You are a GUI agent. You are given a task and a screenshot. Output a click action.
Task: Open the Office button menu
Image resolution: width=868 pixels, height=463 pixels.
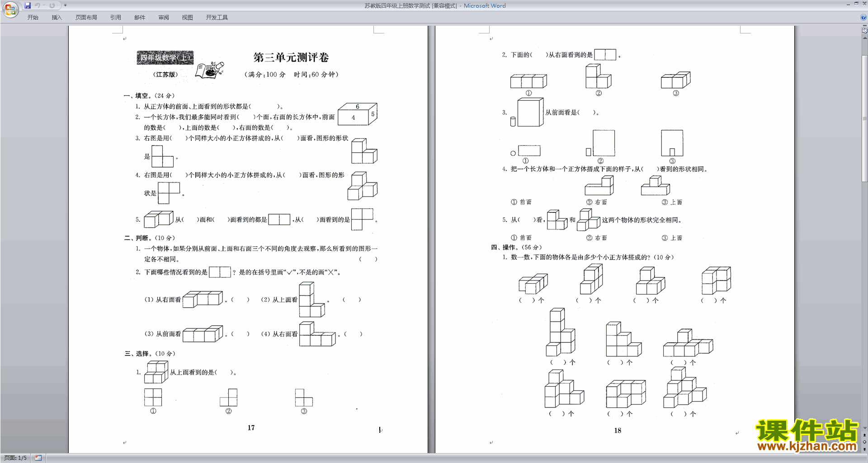pyautogui.click(x=10, y=9)
